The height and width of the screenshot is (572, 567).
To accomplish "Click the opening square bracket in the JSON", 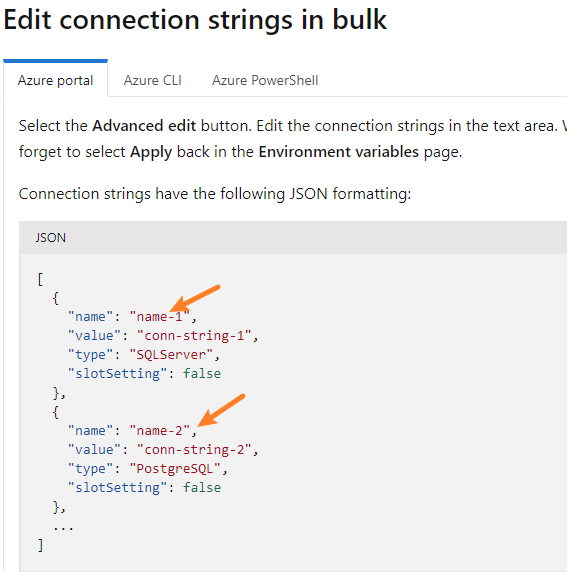I will pyautogui.click(x=40, y=279).
